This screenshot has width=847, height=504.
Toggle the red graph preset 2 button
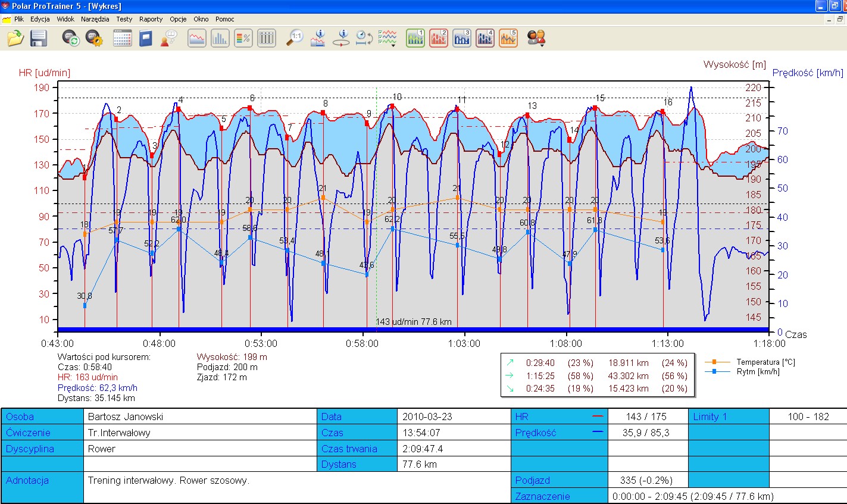[439, 39]
